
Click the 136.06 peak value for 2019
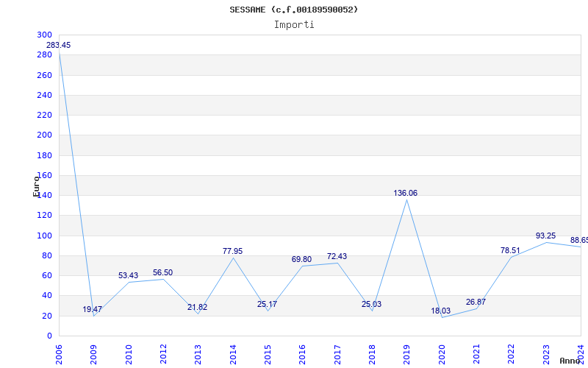point(406,194)
